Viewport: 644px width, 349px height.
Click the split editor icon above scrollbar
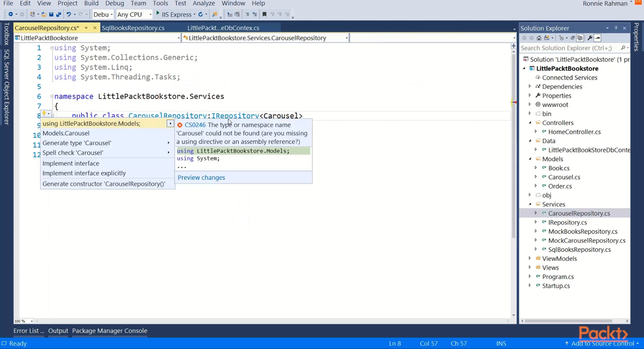point(514,46)
